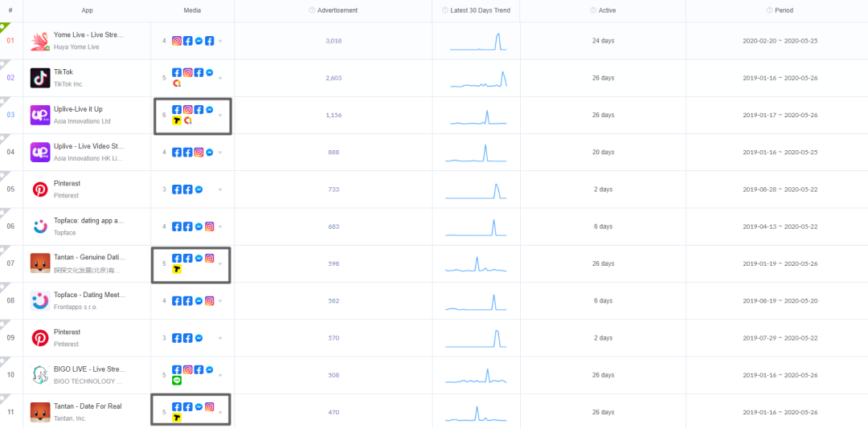Click the AdMob icon in TikTok row
Image resolution: width=868 pixels, height=428 pixels.
177,83
